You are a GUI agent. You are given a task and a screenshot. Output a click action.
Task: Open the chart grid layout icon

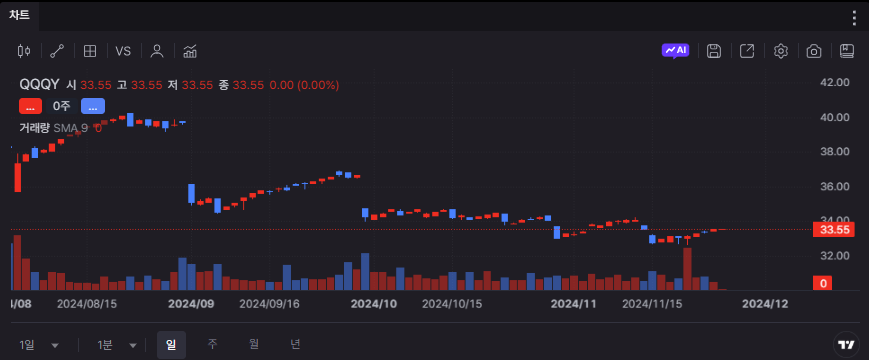coord(90,52)
